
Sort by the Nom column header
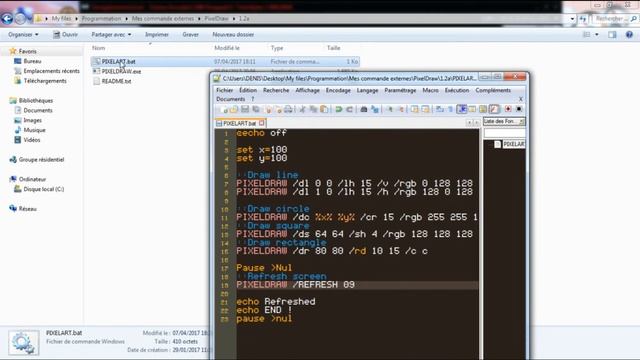(98, 48)
